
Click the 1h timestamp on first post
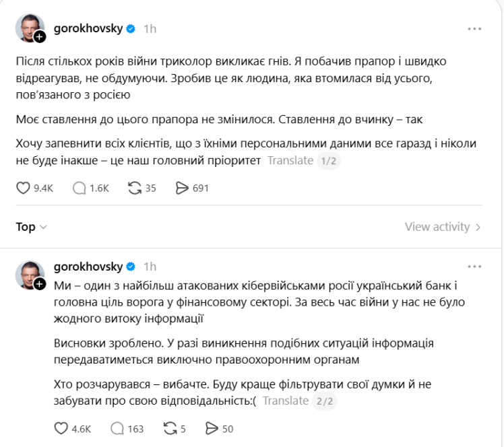pos(150,29)
